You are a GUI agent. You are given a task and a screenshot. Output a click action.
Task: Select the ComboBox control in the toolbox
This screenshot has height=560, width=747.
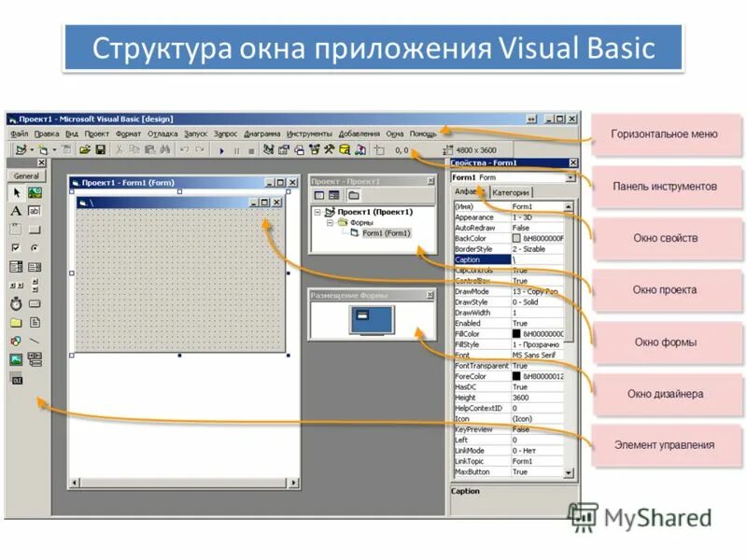[x=16, y=267]
